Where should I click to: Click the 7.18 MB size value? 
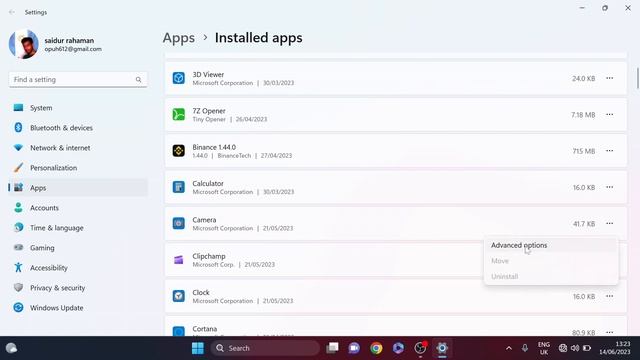click(x=583, y=115)
